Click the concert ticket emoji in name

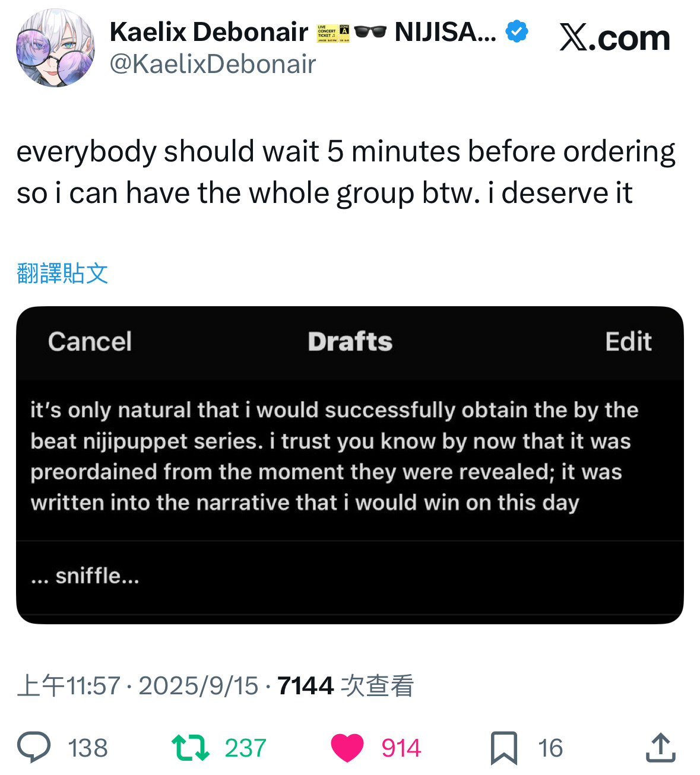click(x=333, y=33)
